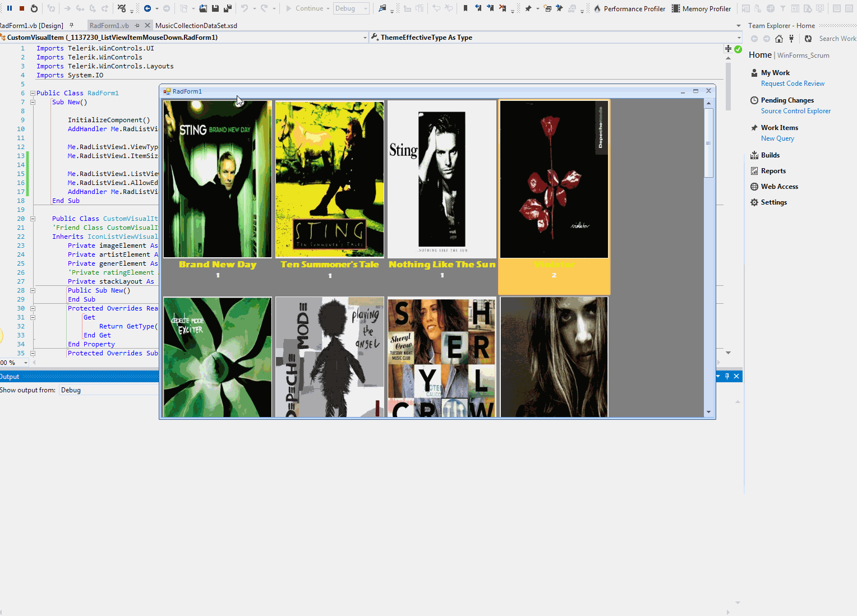This screenshot has width=857, height=616.
Task: Click the Request Code Review link
Action: coord(793,84)
